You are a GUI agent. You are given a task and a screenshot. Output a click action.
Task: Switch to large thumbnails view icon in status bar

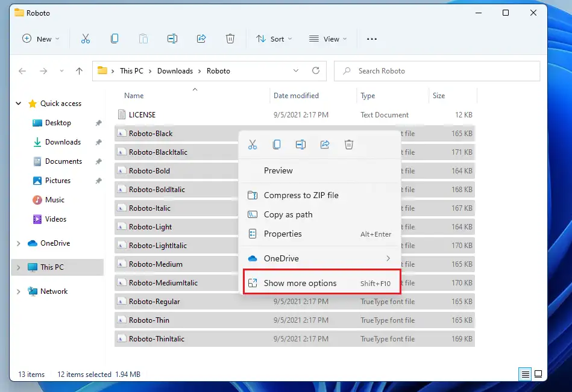point(538,374)
